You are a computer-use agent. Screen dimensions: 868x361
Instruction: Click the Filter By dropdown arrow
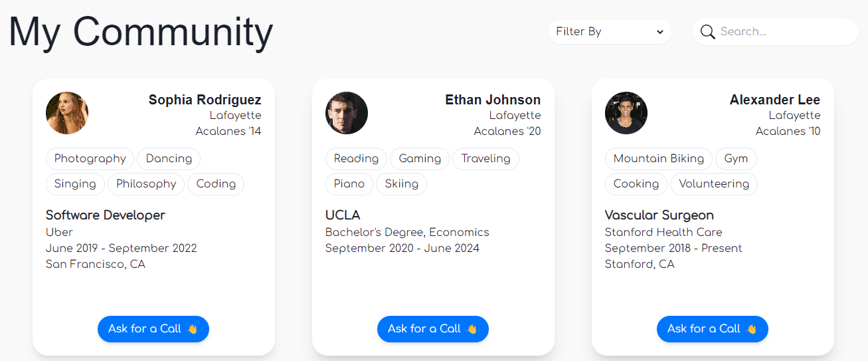(659, 32)
